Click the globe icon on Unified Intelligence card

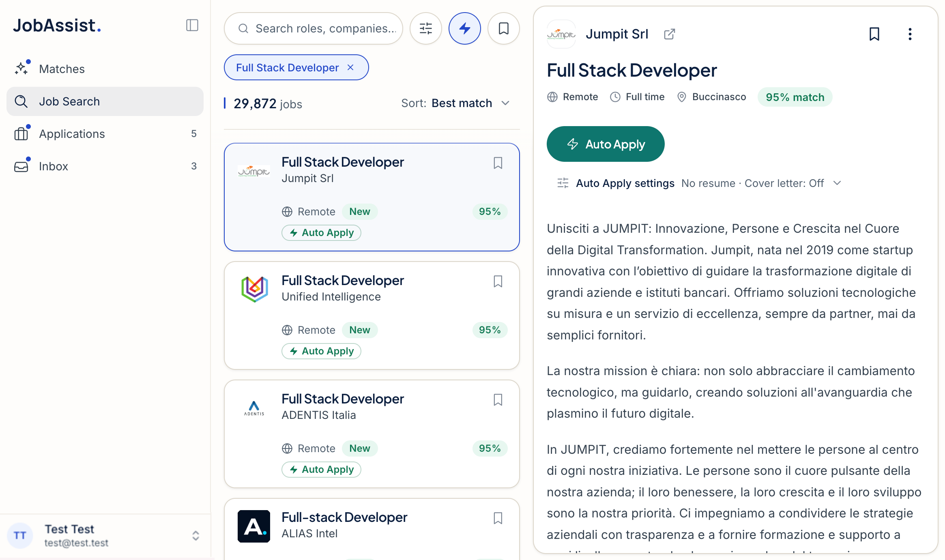pyautogui.click(x=287, y=330)
